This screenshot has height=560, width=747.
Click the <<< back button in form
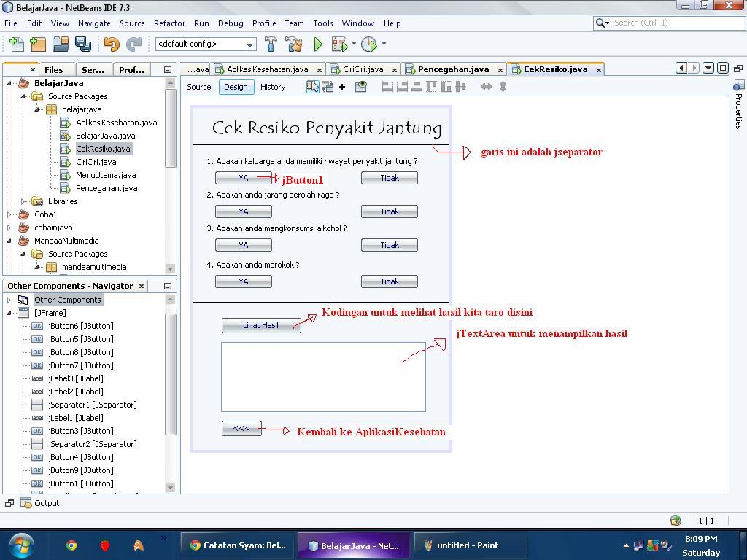tap(241, 429)
